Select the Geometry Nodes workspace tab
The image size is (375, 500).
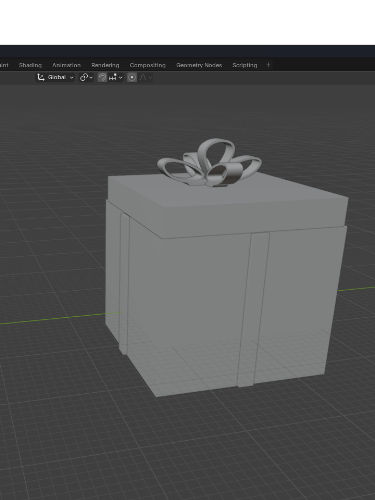[199, 65]
